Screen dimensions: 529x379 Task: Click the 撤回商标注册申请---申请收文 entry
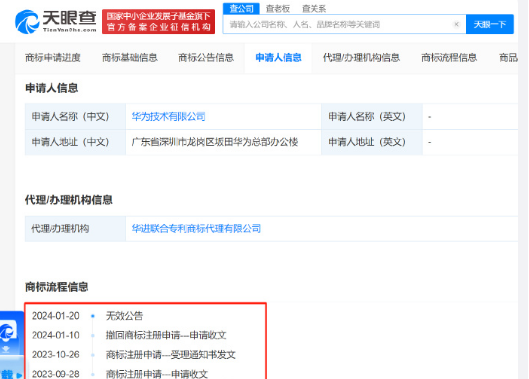(166, 335)
